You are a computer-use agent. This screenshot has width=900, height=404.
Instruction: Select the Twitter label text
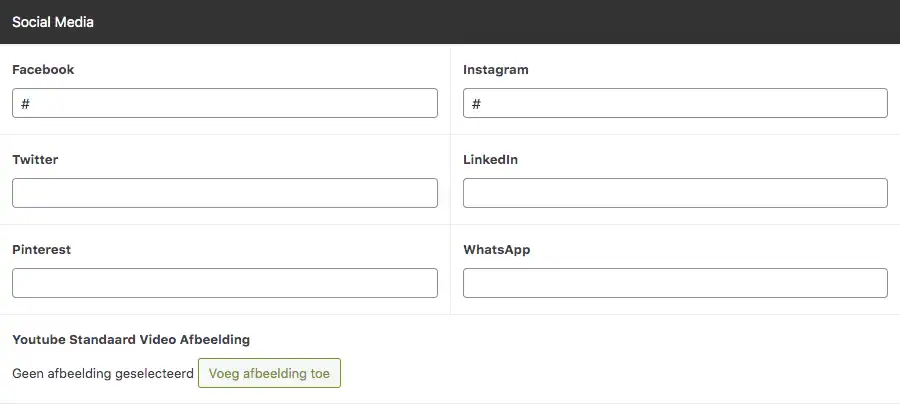coord(35,160)
